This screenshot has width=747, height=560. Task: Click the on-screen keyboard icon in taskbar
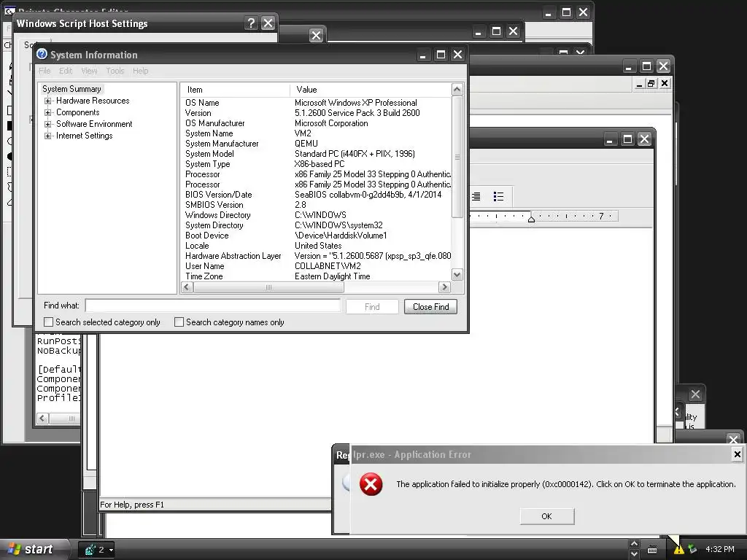tap(652, 550)
